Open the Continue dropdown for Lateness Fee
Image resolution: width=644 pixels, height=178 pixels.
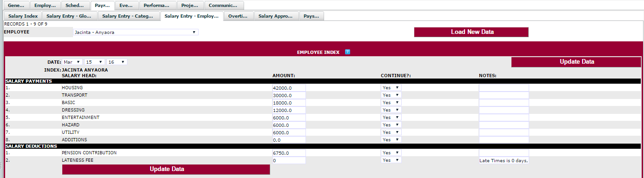pos(391,160)
